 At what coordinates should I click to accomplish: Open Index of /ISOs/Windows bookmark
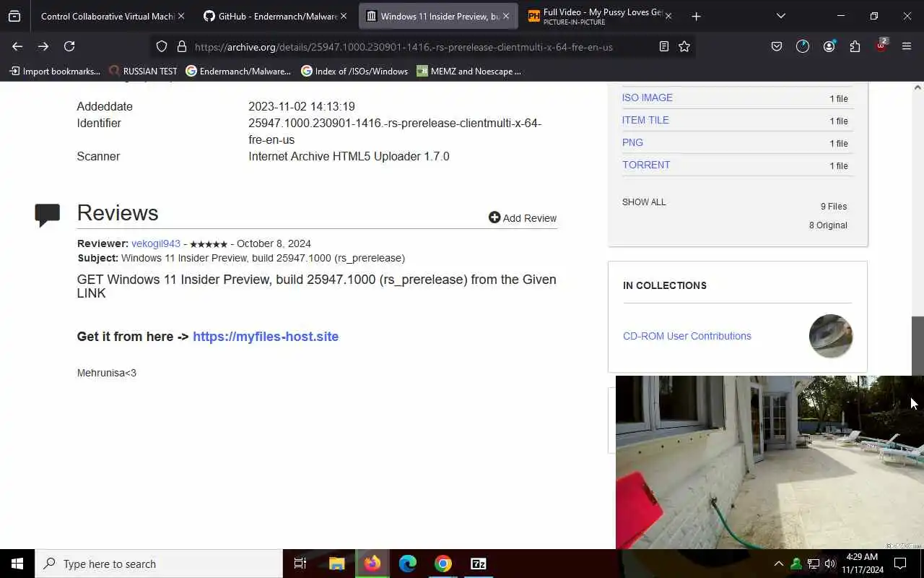pyautogui.click(x=354, y=71)
